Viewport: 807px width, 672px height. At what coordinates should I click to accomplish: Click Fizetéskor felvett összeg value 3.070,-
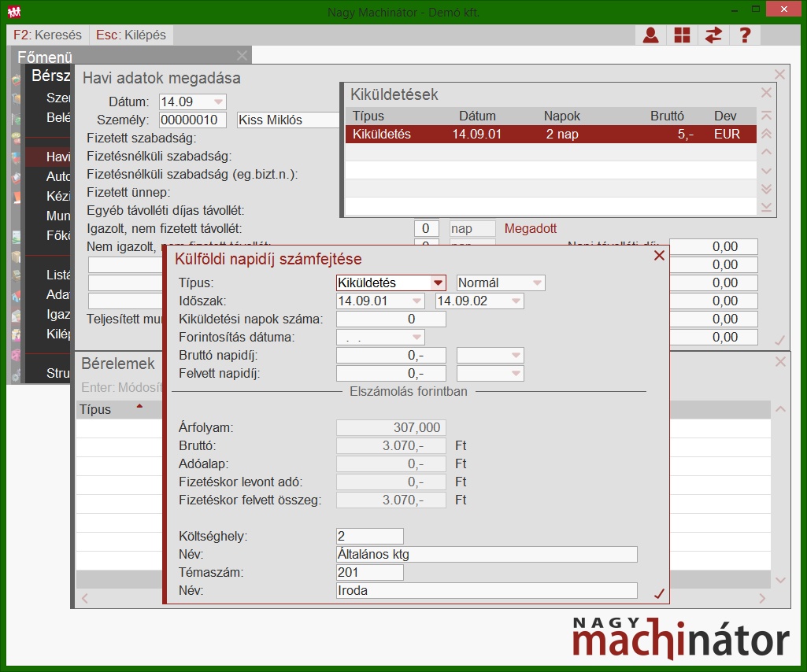[x=391, y=500]
